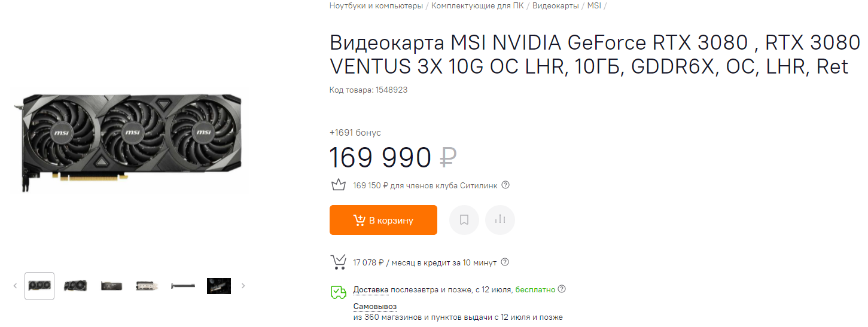The height and width of the screenshot is (327, 868).
Task: Click help icon beside credit monthly payment
Action: click(505, 262)
